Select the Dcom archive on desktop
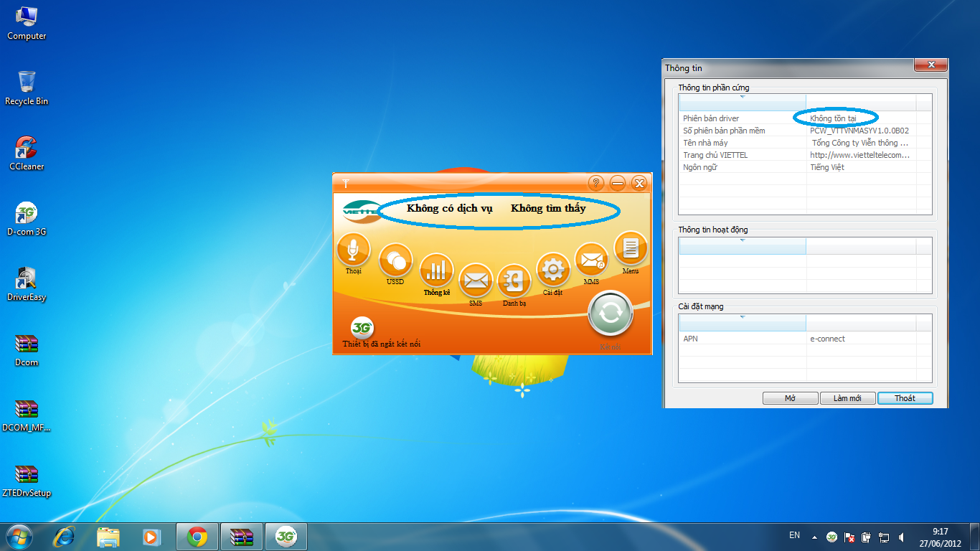The image size is (980, 551). (x=27, y=349)
